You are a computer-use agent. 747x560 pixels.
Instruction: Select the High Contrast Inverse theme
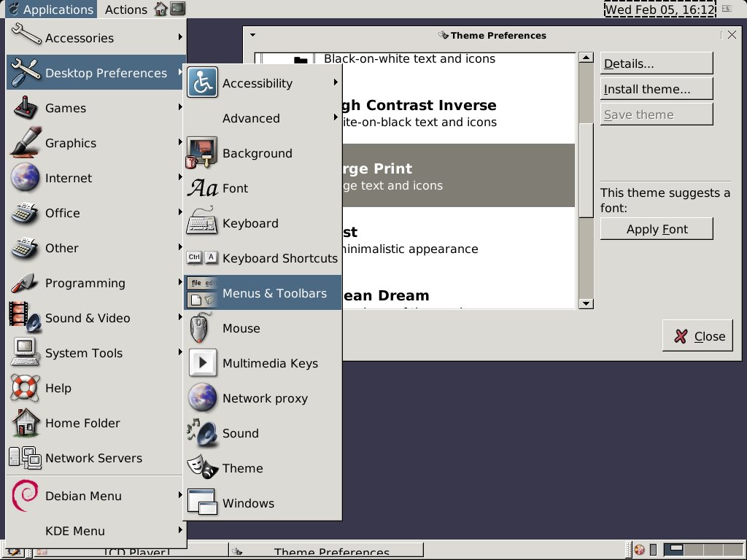458,112
